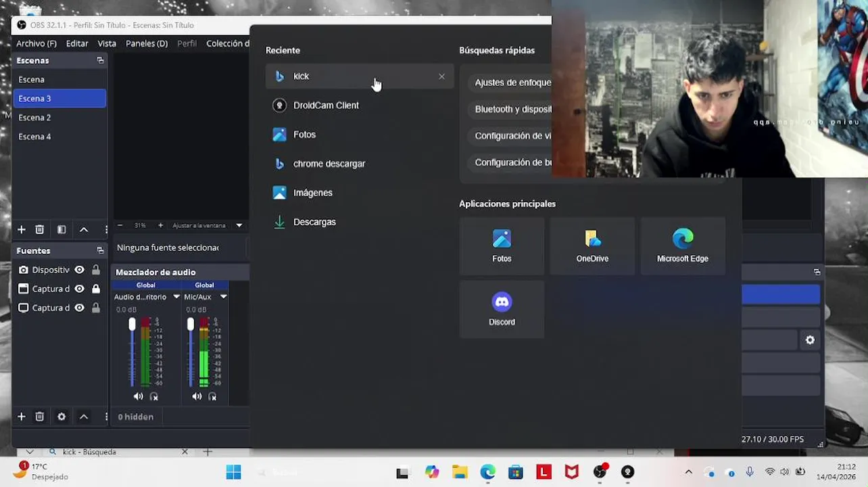
Task: Pop out the Escenas dock panel
Action: point(100,60)
